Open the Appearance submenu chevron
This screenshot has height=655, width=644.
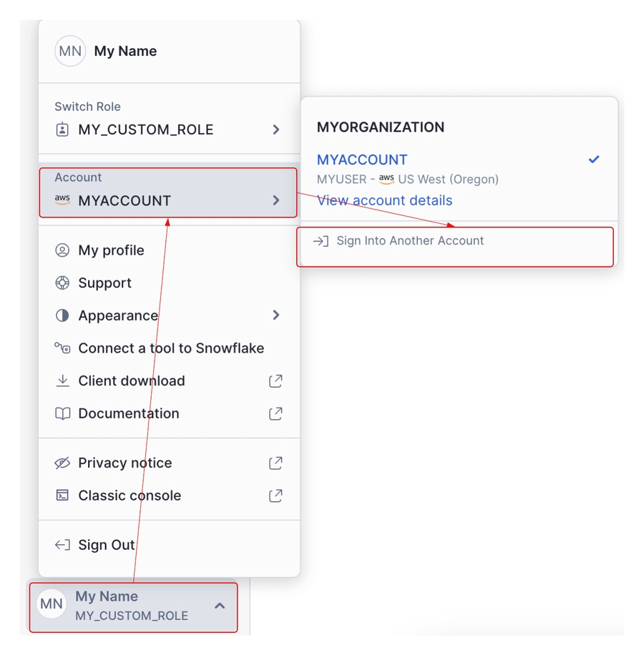275,315
